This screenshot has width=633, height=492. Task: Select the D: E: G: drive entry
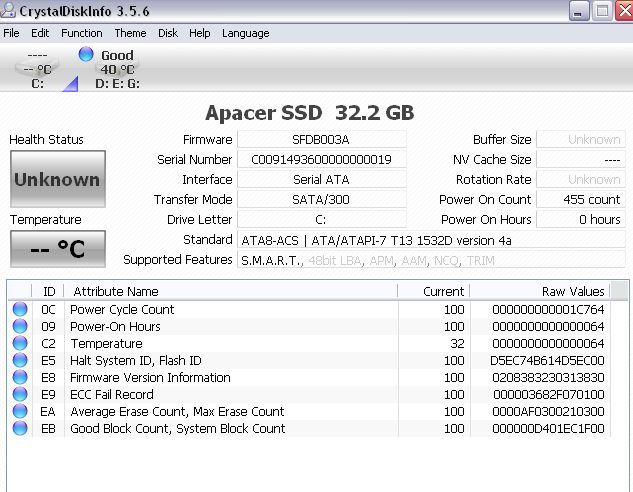pyautogui.click(x=117, y=69)
